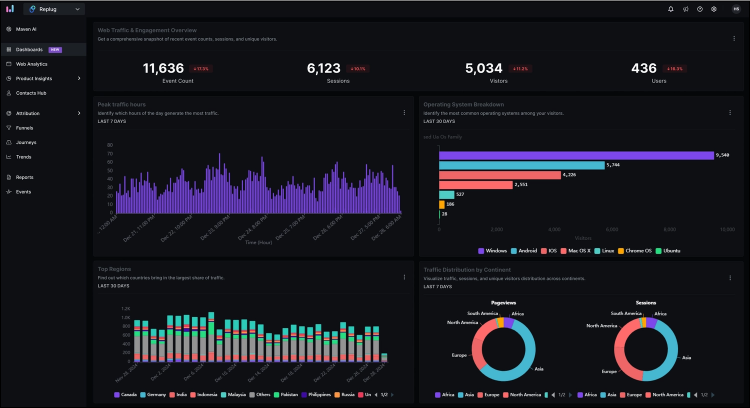Expand the Product Insights submenu chevron
Viewport: 750px width, 408px height.
79,78
